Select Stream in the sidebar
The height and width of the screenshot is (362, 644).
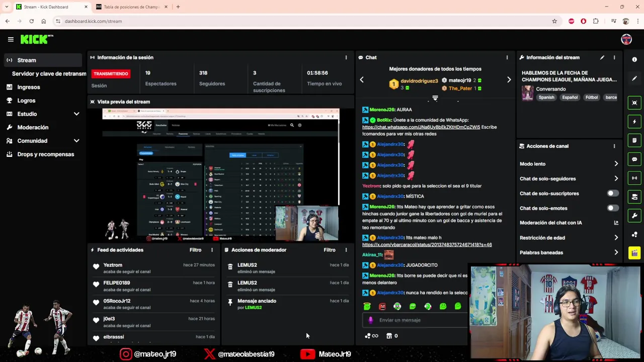(43, 60)
